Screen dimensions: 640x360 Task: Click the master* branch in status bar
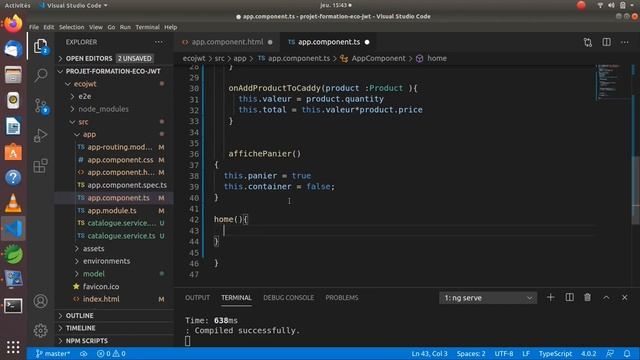pos(53,353)
